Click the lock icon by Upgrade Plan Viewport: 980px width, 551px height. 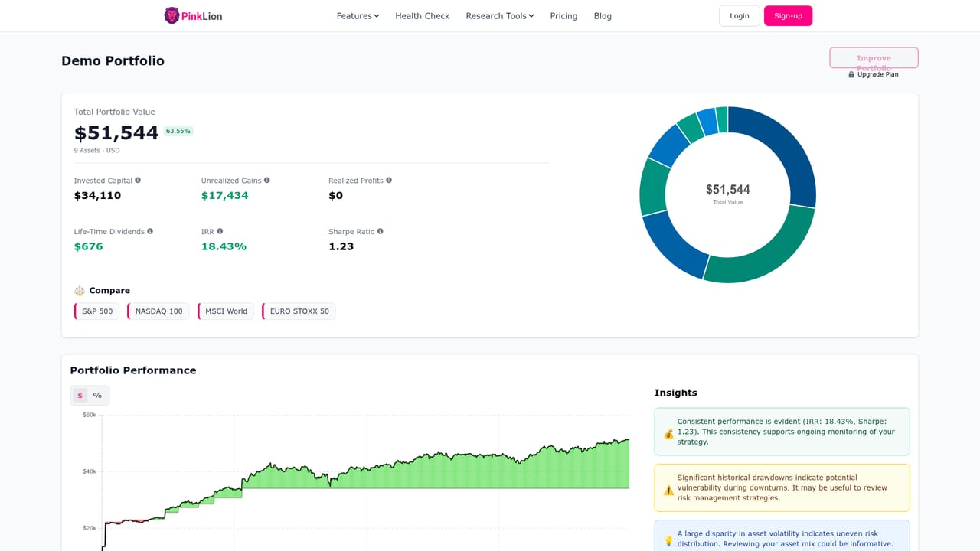click(851, 74)
